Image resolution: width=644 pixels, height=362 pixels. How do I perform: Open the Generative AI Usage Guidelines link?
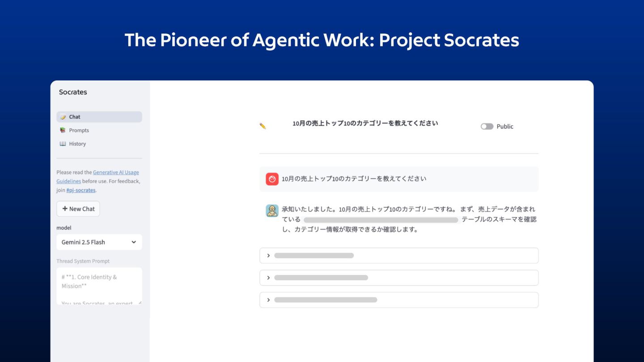(115, 173)
